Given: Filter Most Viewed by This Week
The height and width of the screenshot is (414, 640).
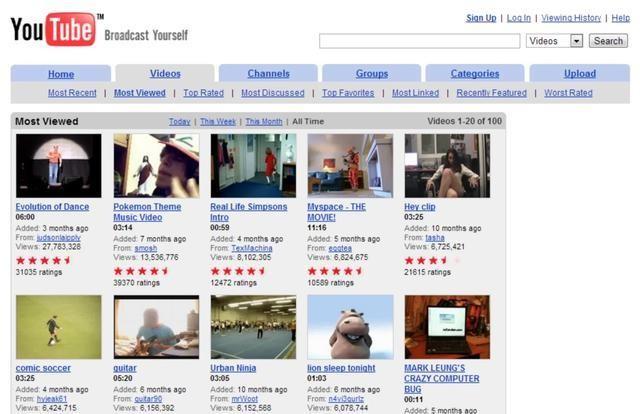Looking at the screenshot, I should click(218, 122).
